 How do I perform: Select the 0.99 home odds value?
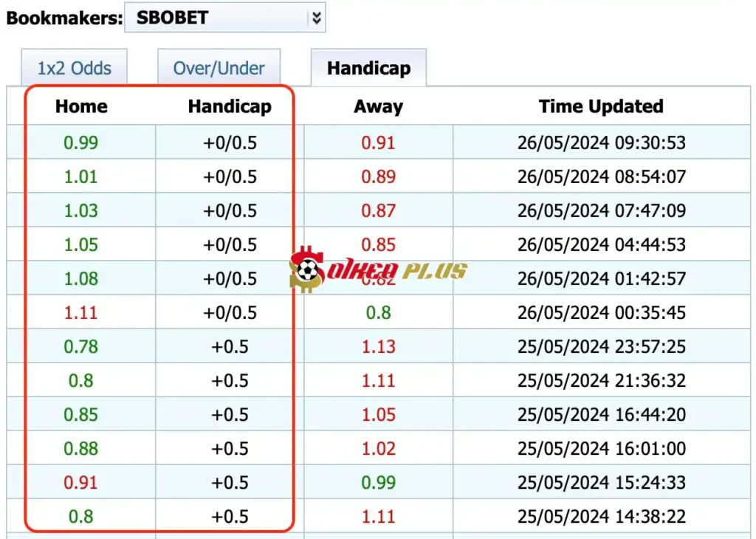pos(81,143)
